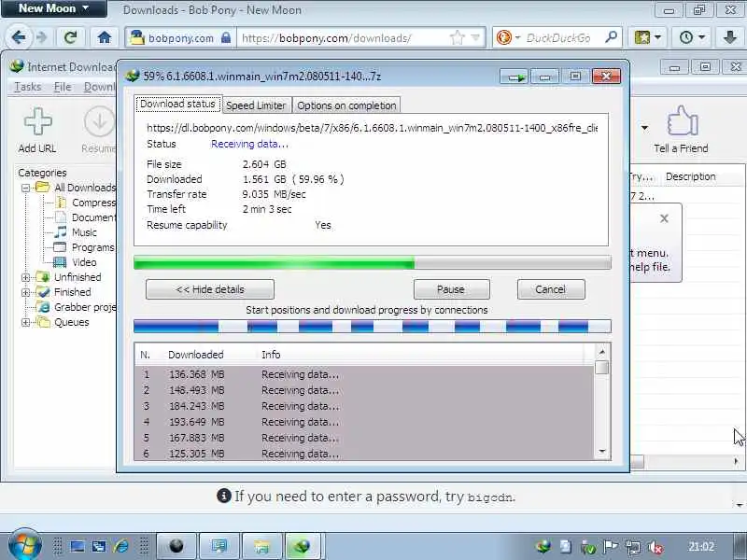Click the muted volume tray icon
This screenshot has width=747, height=560.
(x=656, y=547)
